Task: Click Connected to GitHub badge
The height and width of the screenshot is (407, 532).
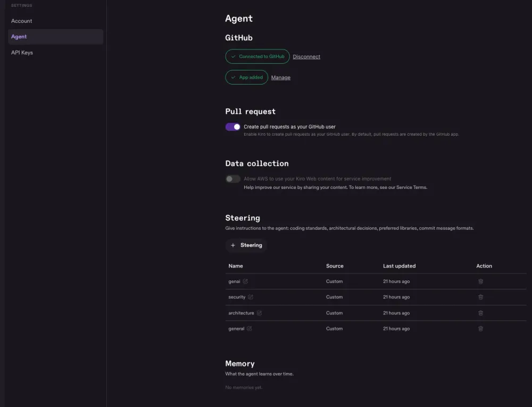Action: 257,56
